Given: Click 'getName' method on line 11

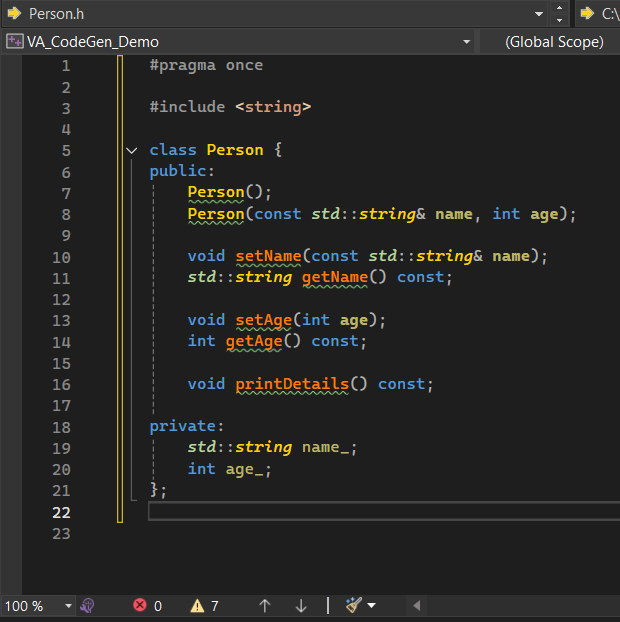Looking at the screenshot, I should click(335, 277).
